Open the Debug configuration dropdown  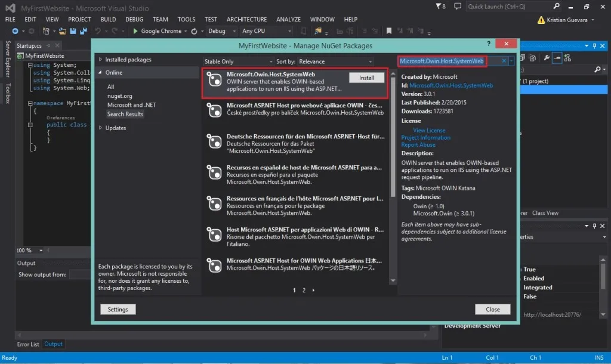(x=222, y=31)
